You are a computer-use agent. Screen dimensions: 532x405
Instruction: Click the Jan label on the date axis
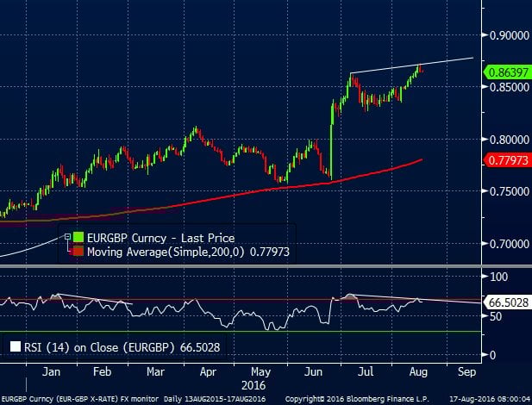[51, 371]
